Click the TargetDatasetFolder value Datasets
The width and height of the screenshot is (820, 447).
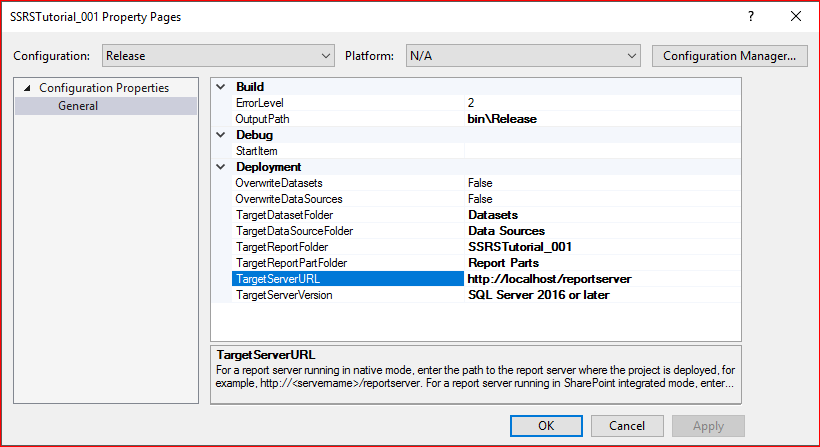(x=493, y=215)
